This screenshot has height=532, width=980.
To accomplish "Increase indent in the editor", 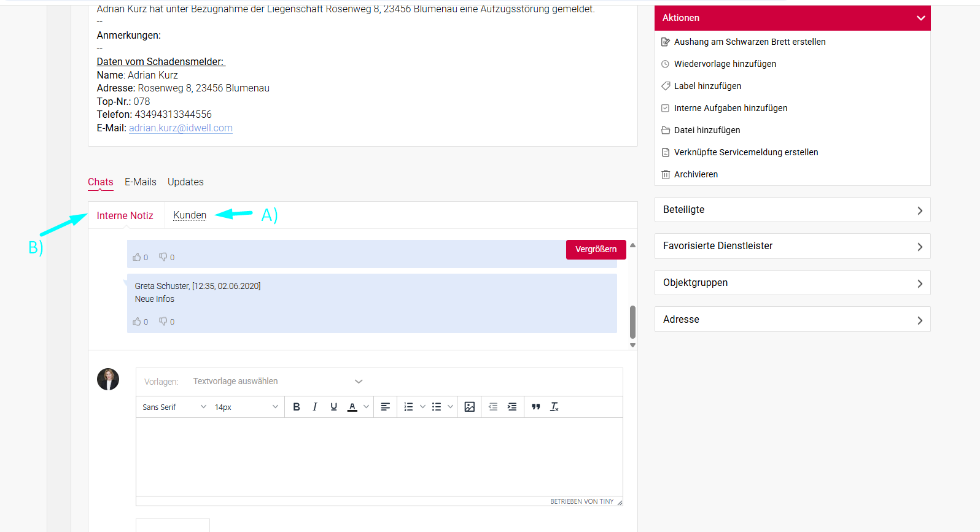I will tap(512, 407).
